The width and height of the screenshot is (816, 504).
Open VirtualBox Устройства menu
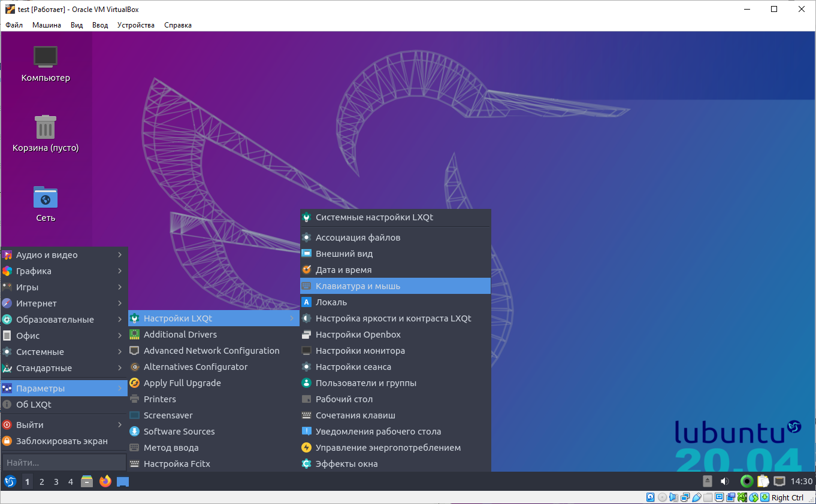point(136,25)
